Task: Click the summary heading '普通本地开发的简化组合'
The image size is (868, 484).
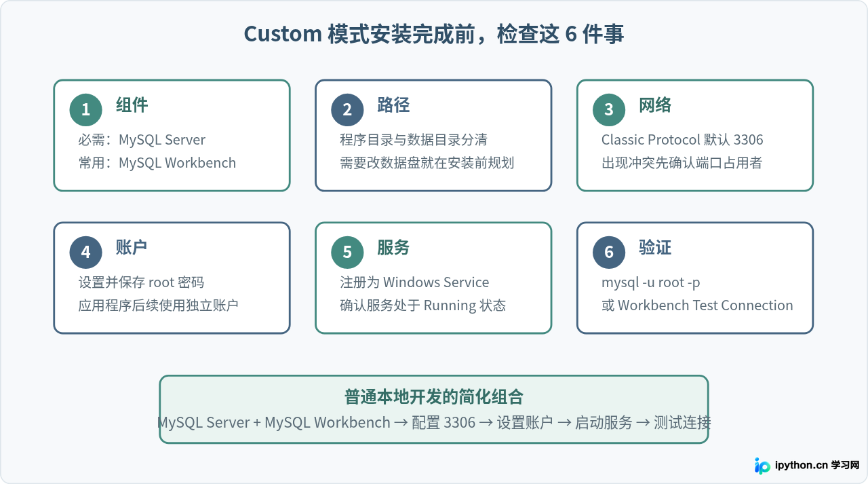Action: pyautogui.click(x=434, y=397)
